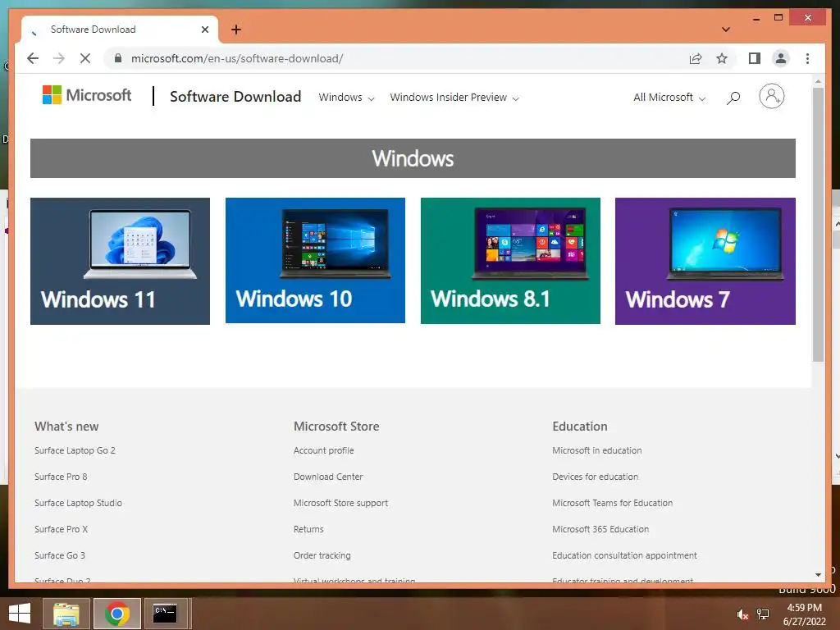Select the Software Download tab
The width and height of the screenshot is (840, 630).
[120, 30]
